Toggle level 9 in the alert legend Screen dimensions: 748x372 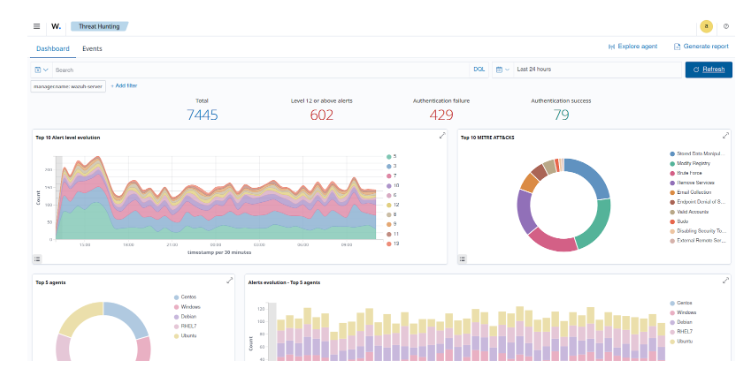(x=392, y=224)
